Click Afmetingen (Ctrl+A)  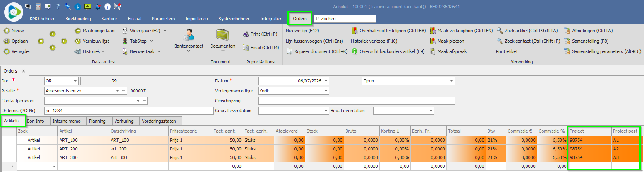click(588, 31)
